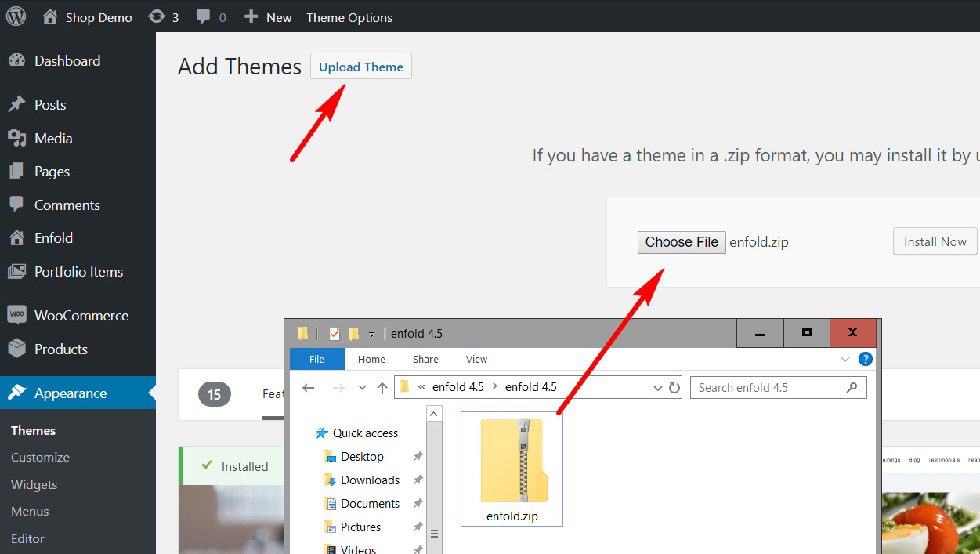980x554 pixels.
Task: Click the Comments speech bubble sidebar icon
Action: pyautogui.click(x=16, y=205)
